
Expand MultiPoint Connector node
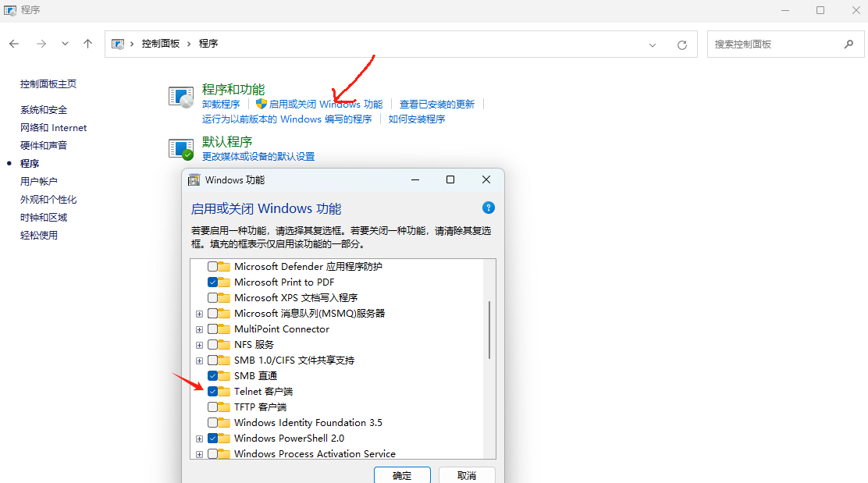pyautogui.click(x=199, y=329)
